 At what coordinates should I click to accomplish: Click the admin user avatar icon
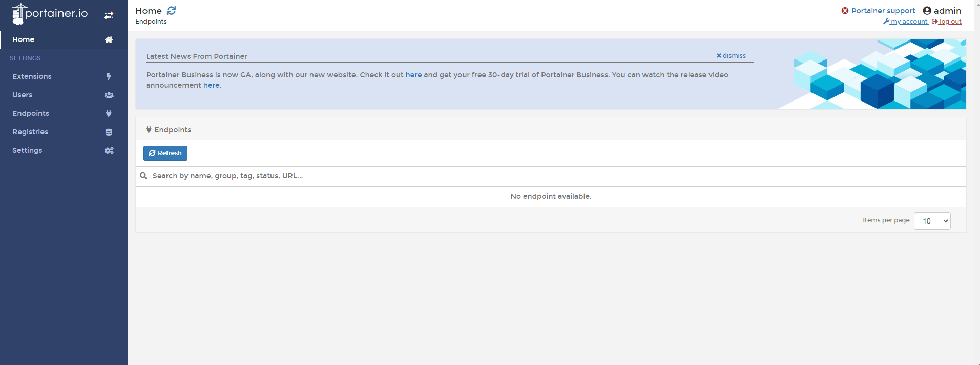(927, 10)
